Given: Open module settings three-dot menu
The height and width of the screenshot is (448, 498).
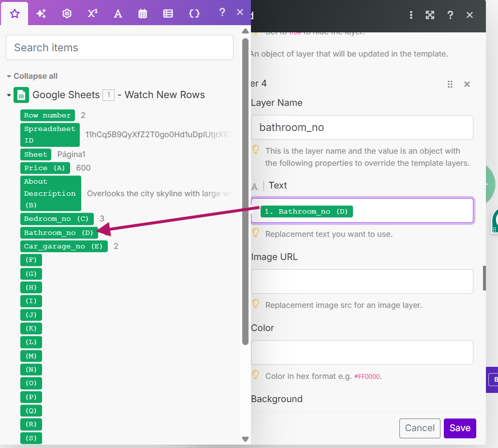Looking at the screenshot, I should tap(411, 15).
